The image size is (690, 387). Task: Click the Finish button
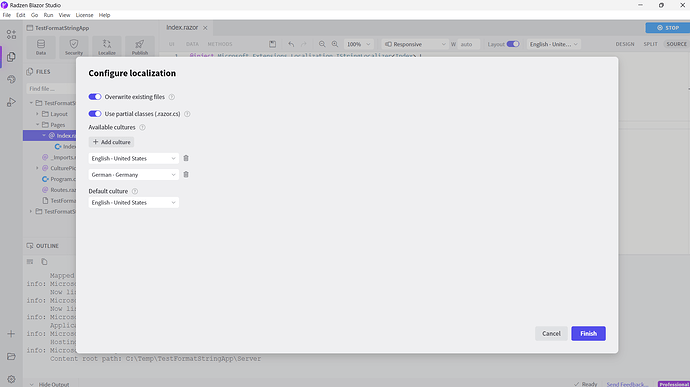coord(588,333)
